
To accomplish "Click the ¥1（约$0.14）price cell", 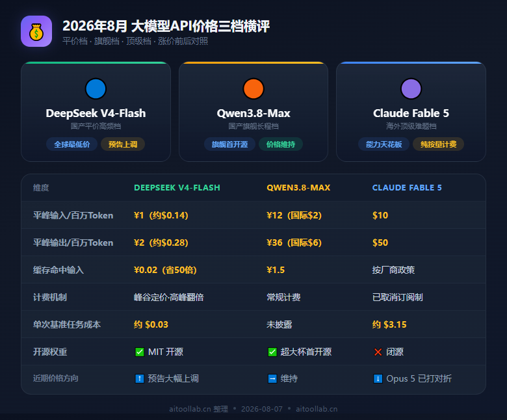I will [161, 215].
